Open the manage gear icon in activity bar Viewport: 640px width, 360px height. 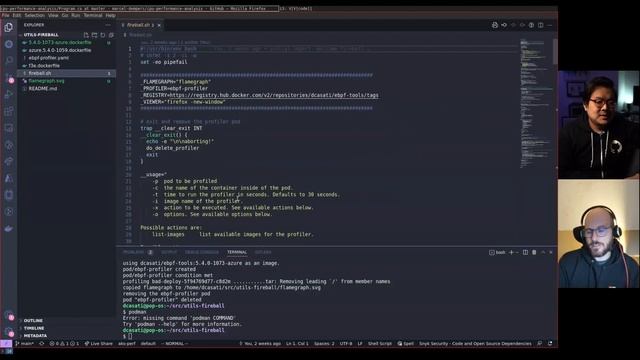(x=9, y=332)
